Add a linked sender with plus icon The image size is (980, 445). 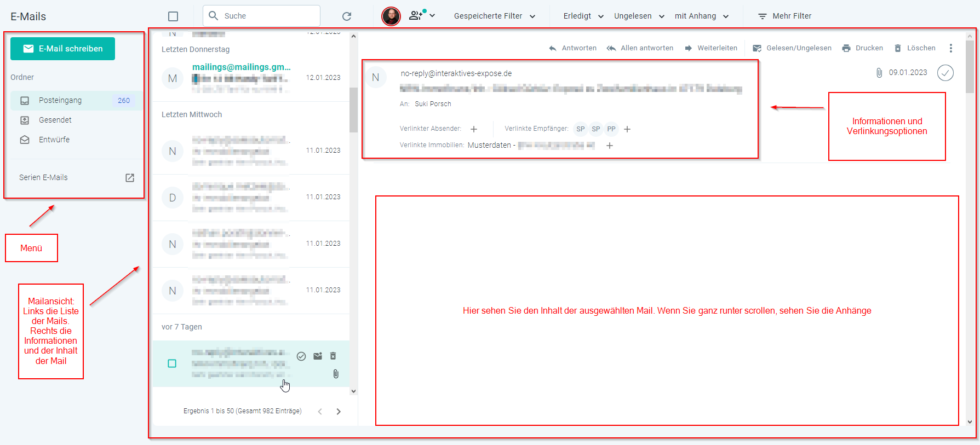[x=474, y=129]
